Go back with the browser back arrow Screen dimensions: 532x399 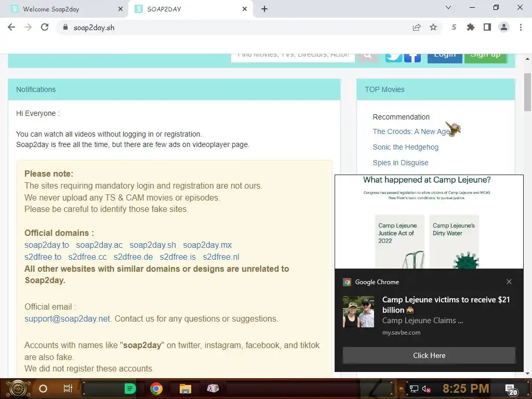point(11,27)
